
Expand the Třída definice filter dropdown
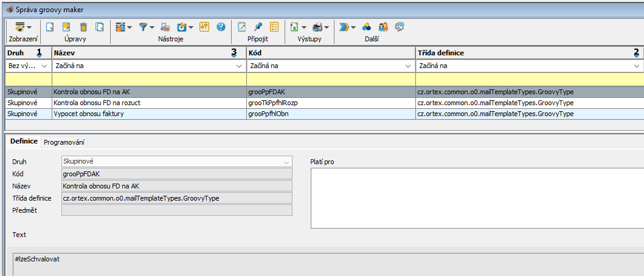click(x=637, y=66)
